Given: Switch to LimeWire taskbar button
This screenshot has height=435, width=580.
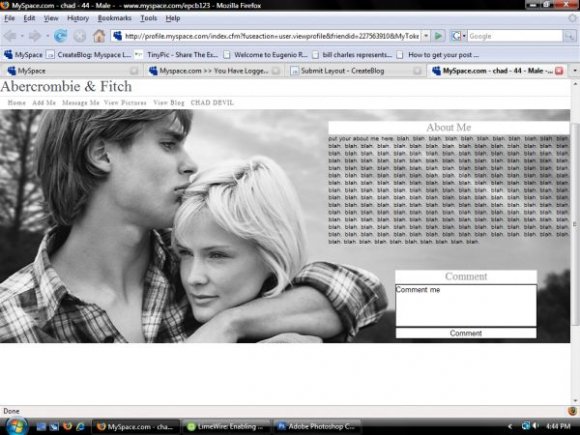Looking at the screenshot, I should [226, 426].
